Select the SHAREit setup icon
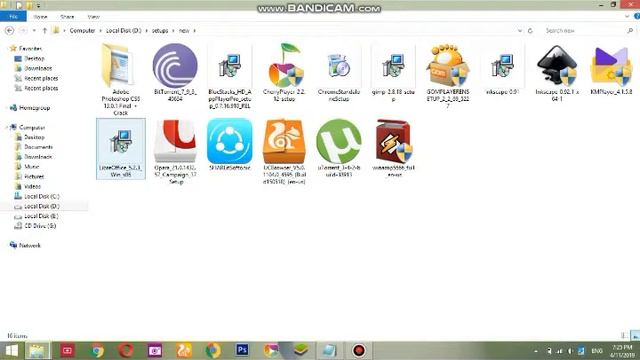 (229, 141)
